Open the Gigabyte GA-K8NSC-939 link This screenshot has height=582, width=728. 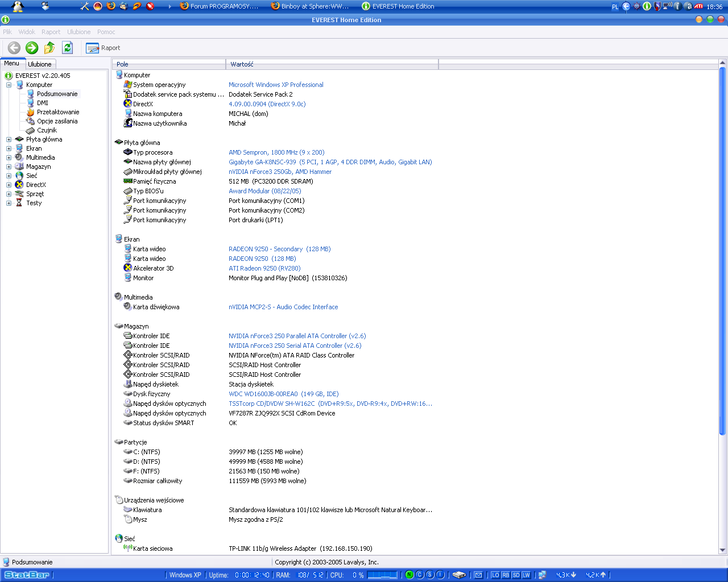330,162
